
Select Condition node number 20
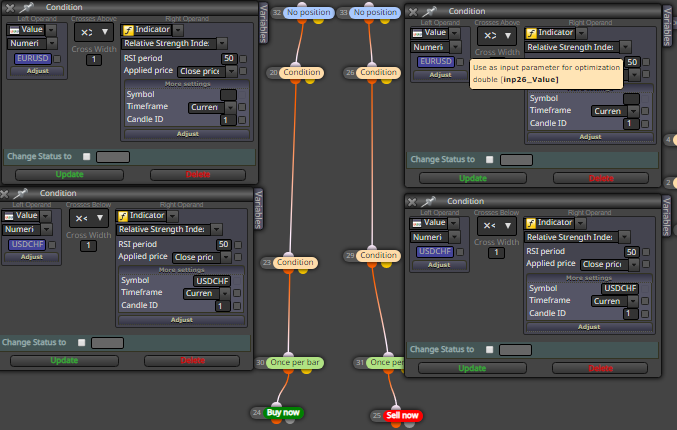click(302, 72)
